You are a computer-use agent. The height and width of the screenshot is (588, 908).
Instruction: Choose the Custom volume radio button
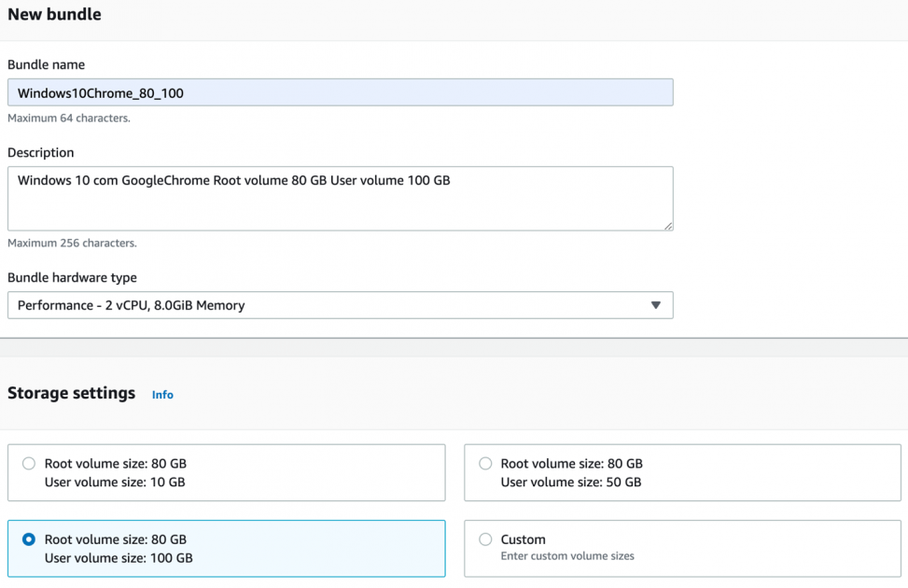pyautogui.click(x=485, y=539)
